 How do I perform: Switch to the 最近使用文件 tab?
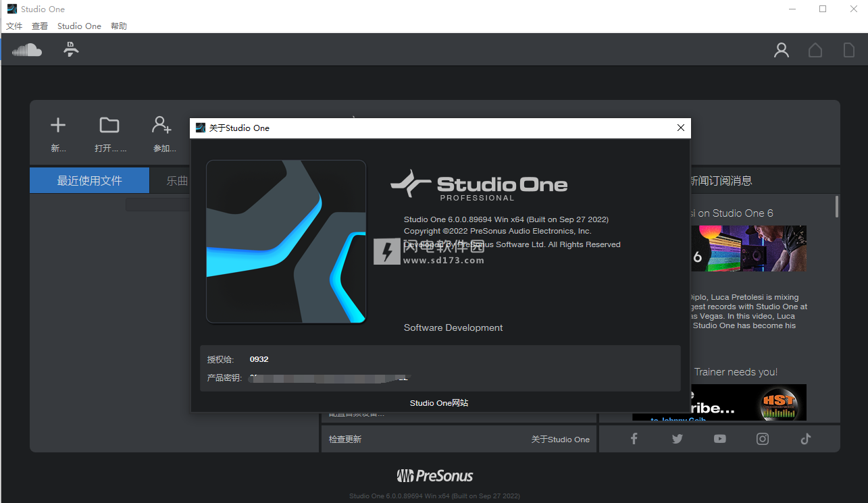89,180
